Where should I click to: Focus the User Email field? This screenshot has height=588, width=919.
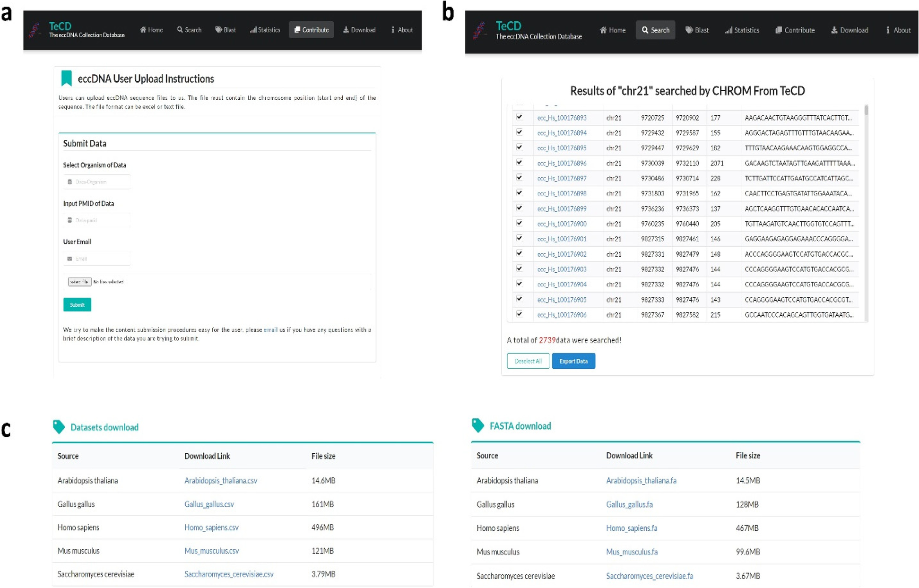tap(97, 259)
